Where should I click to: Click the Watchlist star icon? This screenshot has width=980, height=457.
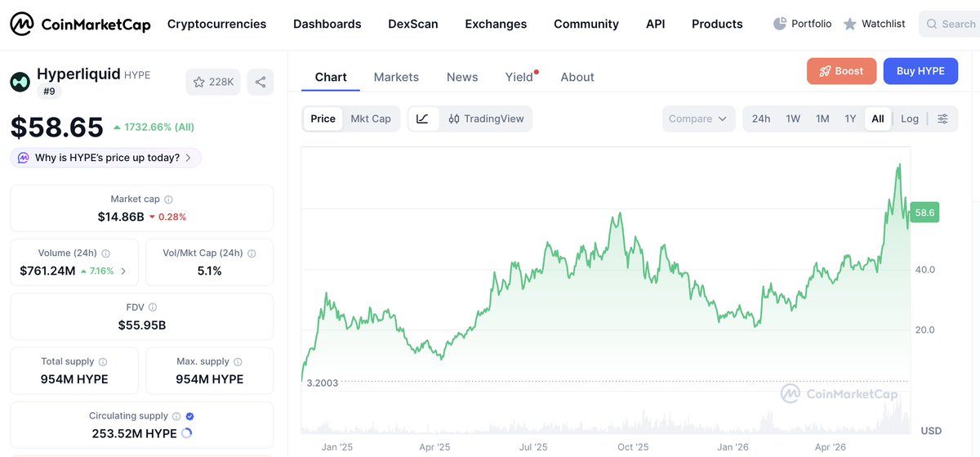tap(849, 24)
